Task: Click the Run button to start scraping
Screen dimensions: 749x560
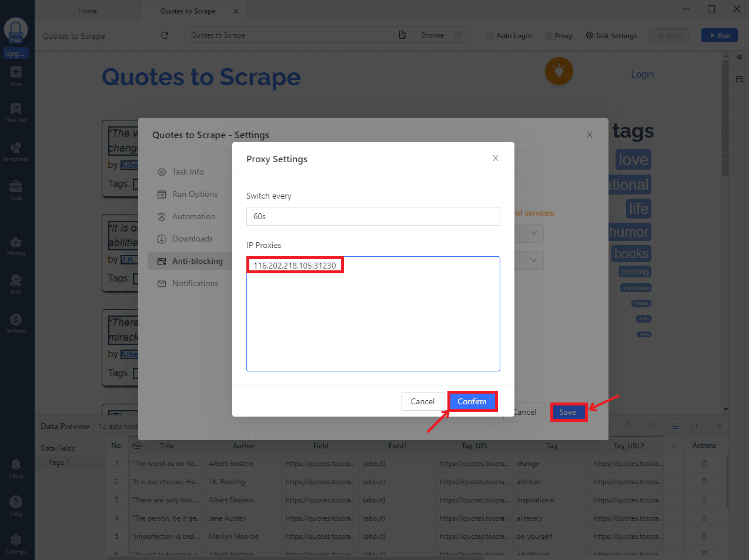Action: (x=719, y=35)
